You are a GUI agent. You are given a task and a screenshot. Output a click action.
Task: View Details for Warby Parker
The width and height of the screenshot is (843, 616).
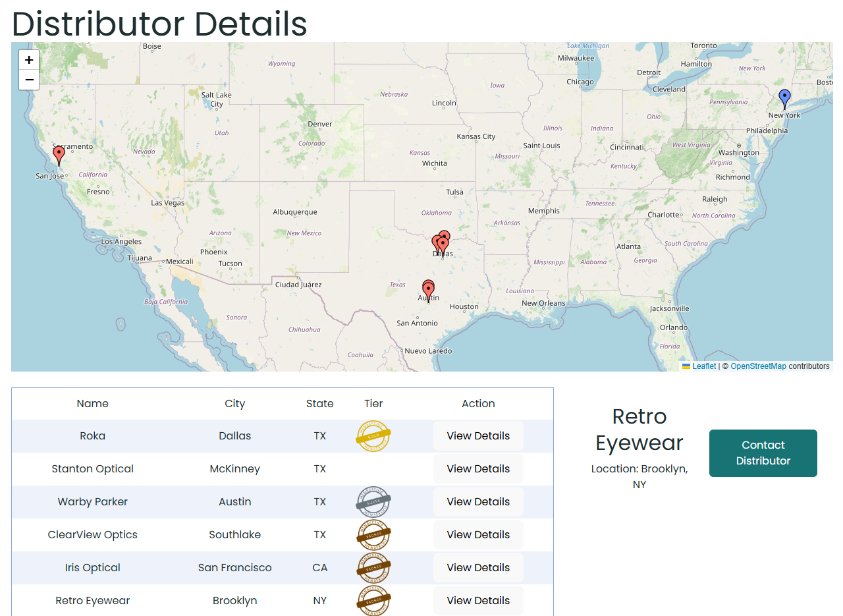pyautogui.click(x=478, y=502)
